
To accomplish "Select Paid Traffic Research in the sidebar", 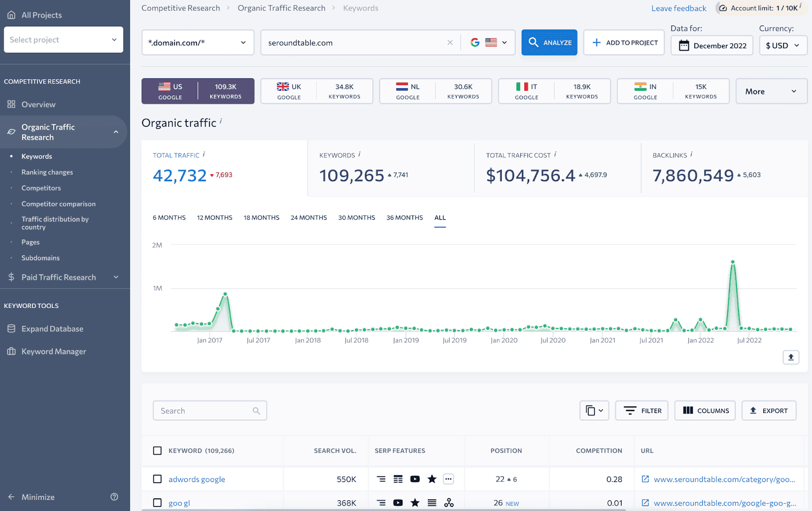I will click(58, 277).
